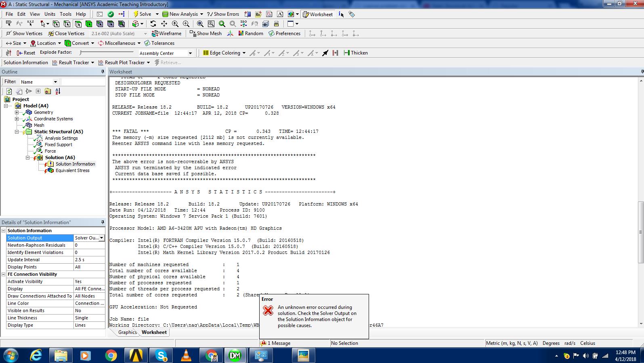Viewport: 644px width, 363px height.
Task: Click the green checkmark toolbar icon
Action: pos(111,14)
